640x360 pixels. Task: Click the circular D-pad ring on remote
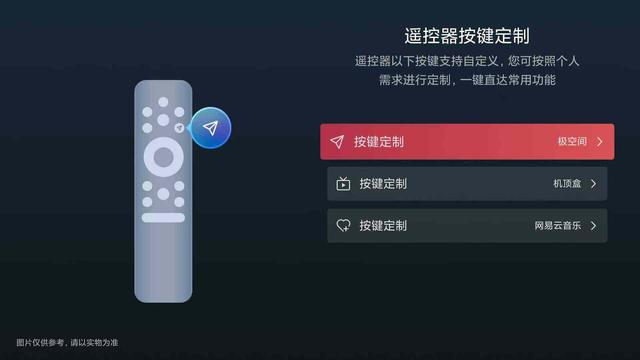pyautogui.click(x=163, y=157)
